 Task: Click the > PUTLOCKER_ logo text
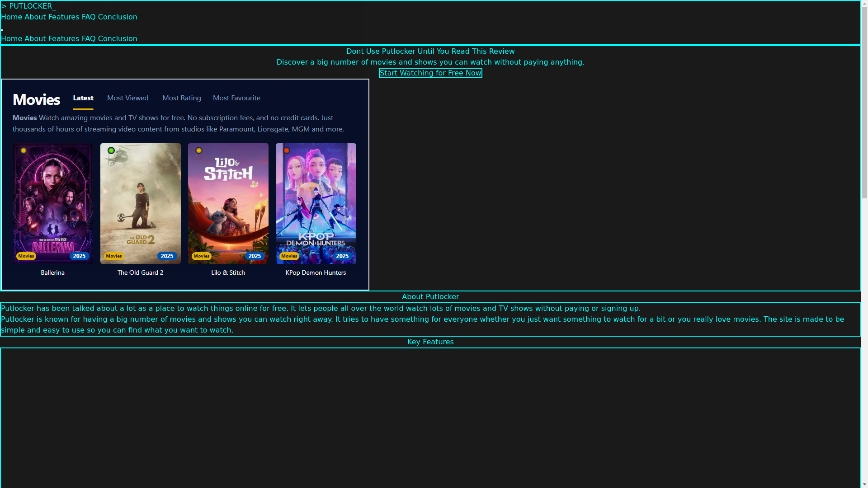(x=28, y=6)
